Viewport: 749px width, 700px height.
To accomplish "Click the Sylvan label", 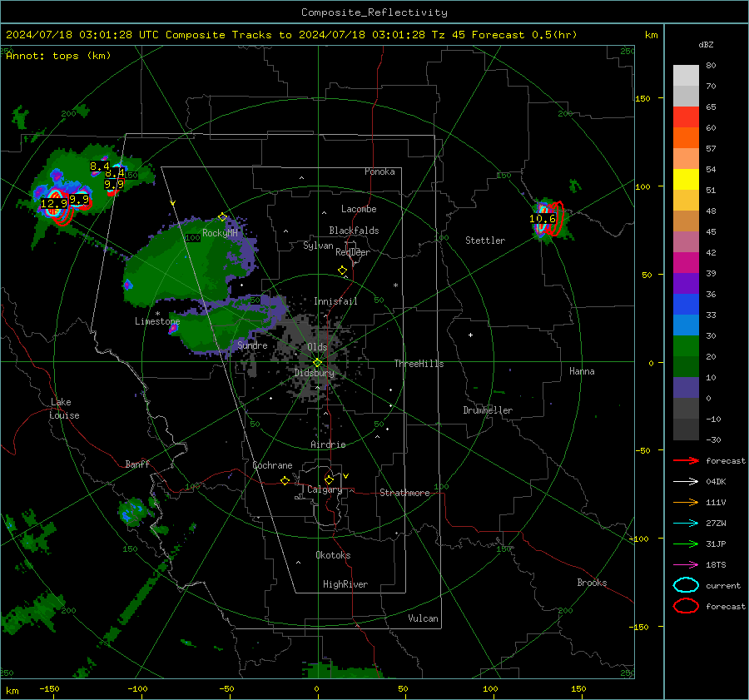I will click(x=318, y=246).
